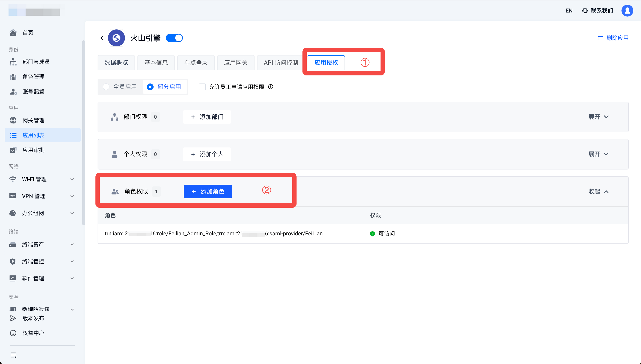Click the 部门与成员 org chart icon
This screenshot has width=641, height=364.
click(x=13, y=62)
